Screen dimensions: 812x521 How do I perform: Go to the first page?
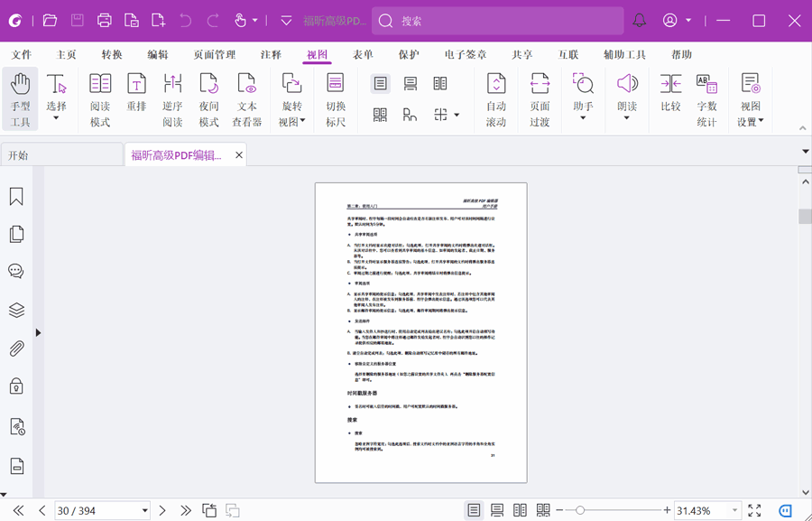pyautogui.click(x=18, y=511)
